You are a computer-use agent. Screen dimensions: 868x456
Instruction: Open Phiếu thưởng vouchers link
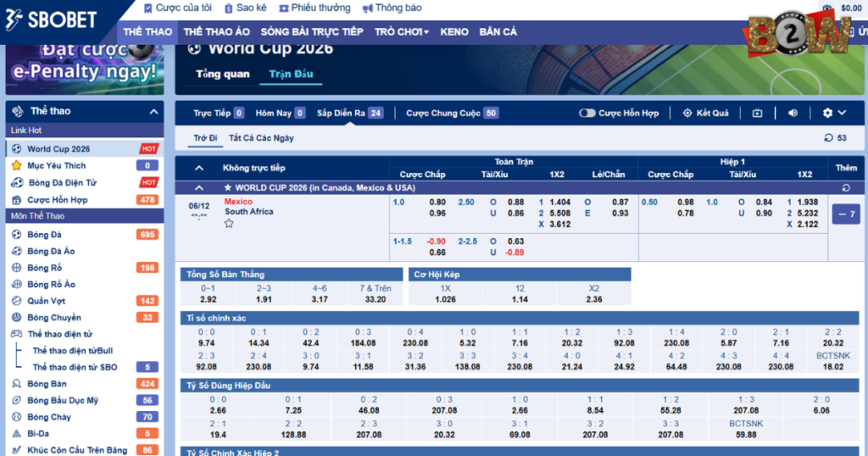[x=314, y=8]
